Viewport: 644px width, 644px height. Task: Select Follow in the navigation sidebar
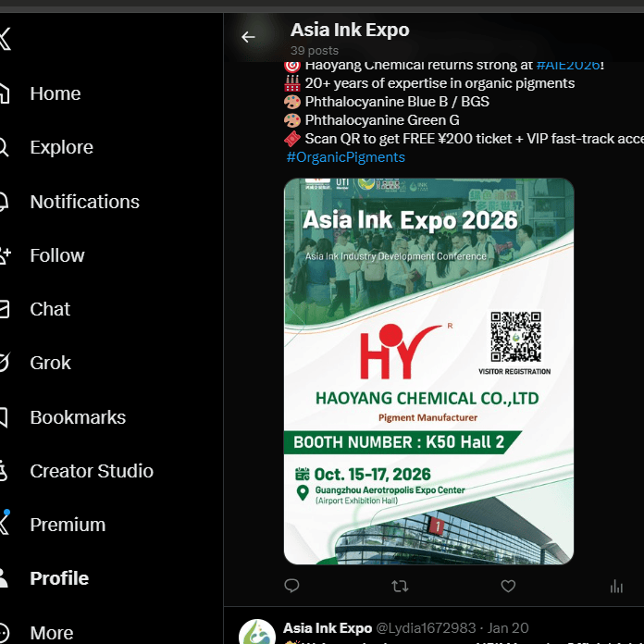click(56, 255)
